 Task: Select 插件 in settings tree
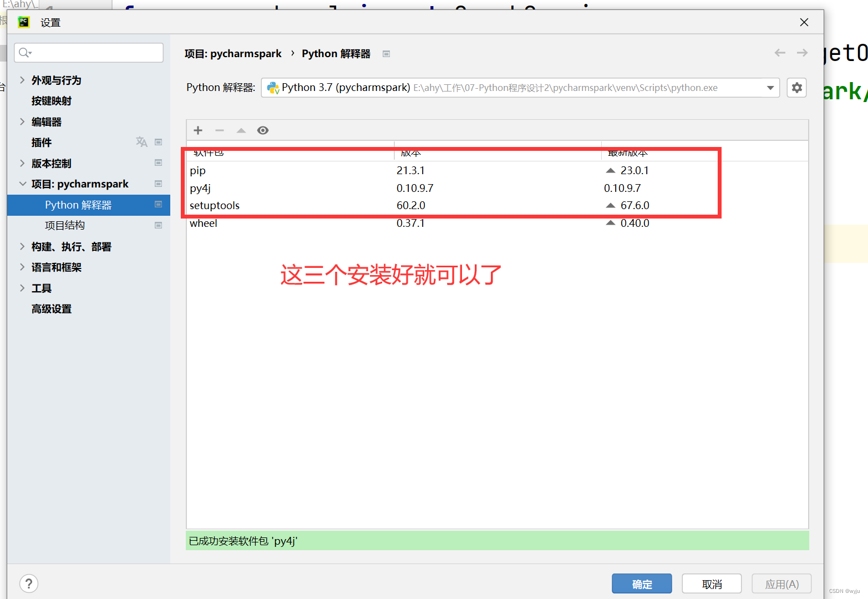click(42, 143)
